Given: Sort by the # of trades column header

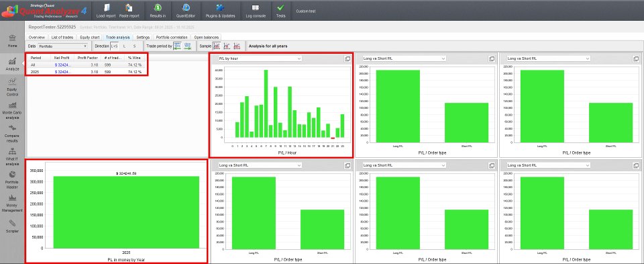Looking at the screenshot, I should pyautogui.click(x=113, y=58).
